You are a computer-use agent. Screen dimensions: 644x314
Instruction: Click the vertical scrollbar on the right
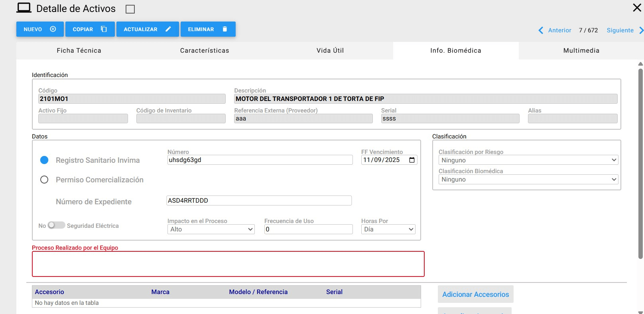tap(640, 164)
